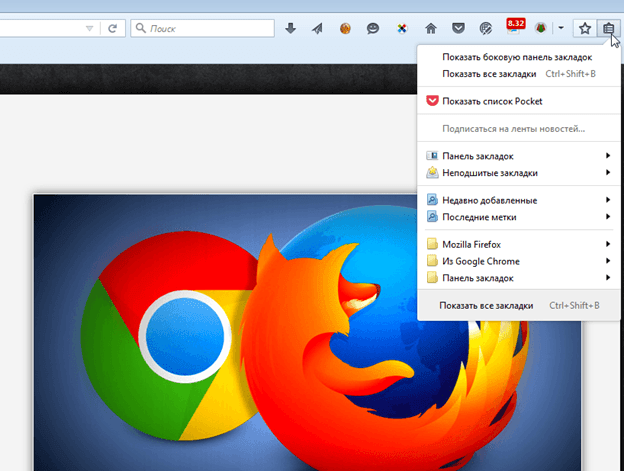624x471 pixels.
Task: Open the Недавно добавленные menu entry
Action: 518,200
